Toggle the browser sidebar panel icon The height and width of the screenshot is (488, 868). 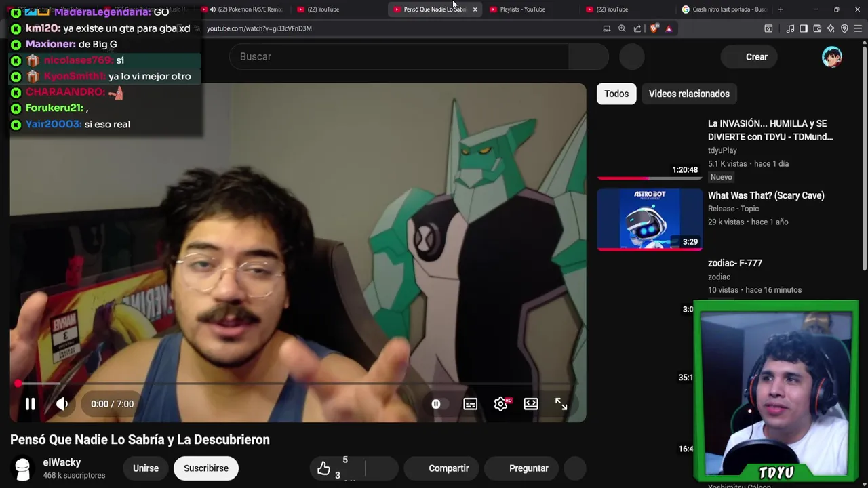coord(804,28)
